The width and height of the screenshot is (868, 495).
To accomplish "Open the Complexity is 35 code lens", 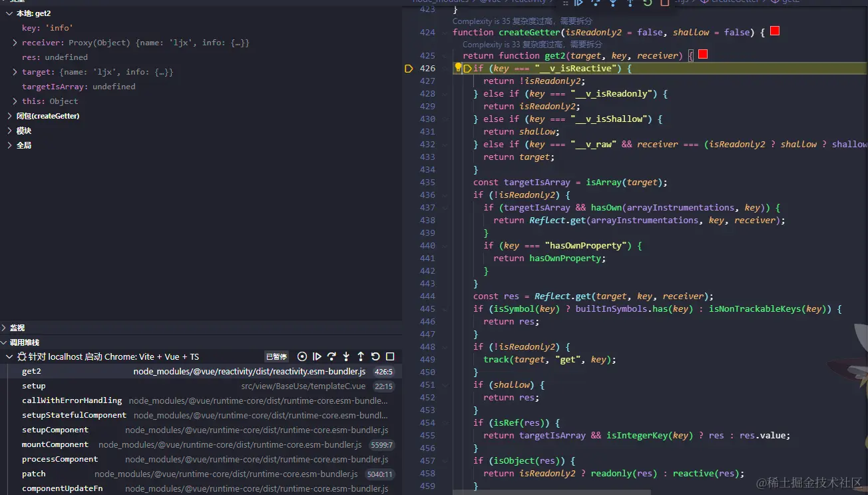I will [523, 21].
